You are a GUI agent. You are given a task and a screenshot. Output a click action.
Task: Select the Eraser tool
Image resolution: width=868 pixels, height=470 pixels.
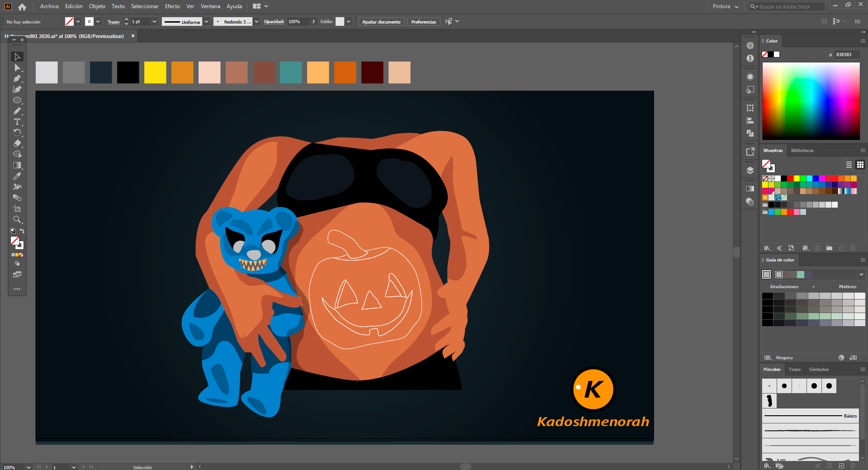[x=17, y=143]
